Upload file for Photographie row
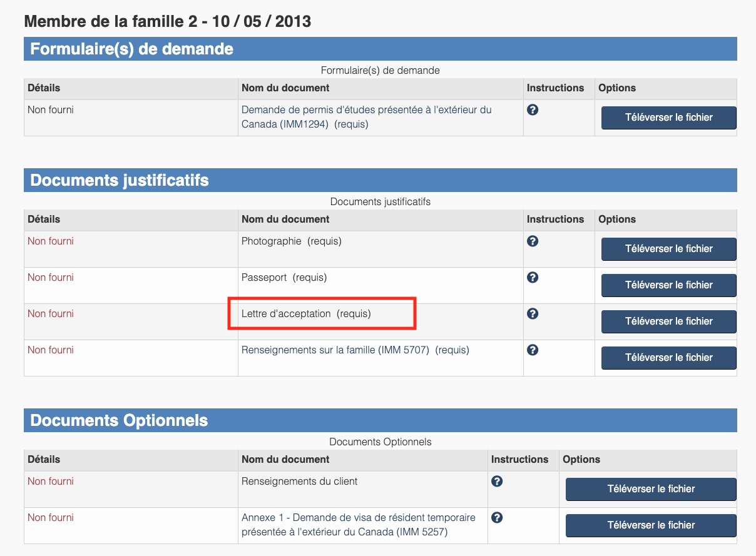Viewport: 756px width, 556px height. [x=669, y=249]
